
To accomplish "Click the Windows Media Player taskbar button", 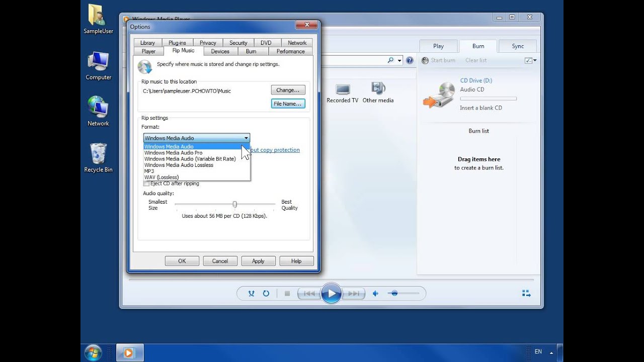I will 130,353.
